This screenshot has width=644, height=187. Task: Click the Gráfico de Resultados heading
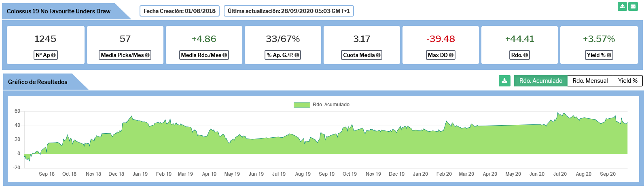coord(38,82)
